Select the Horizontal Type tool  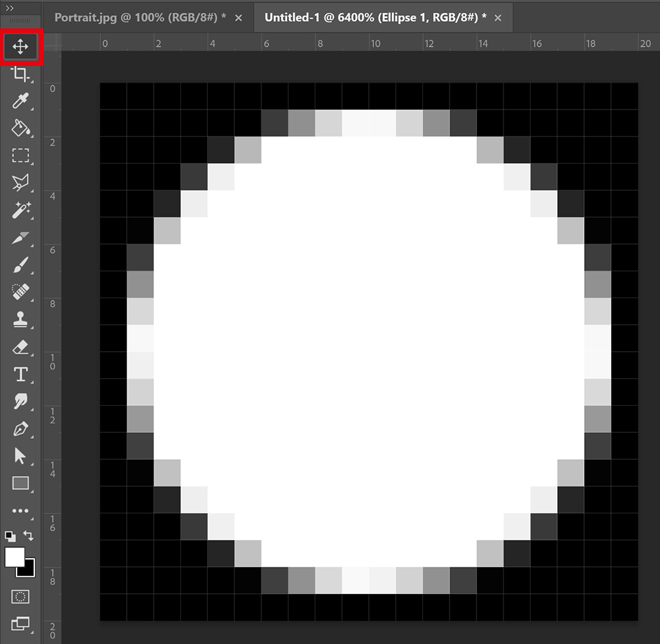point(20,374)
